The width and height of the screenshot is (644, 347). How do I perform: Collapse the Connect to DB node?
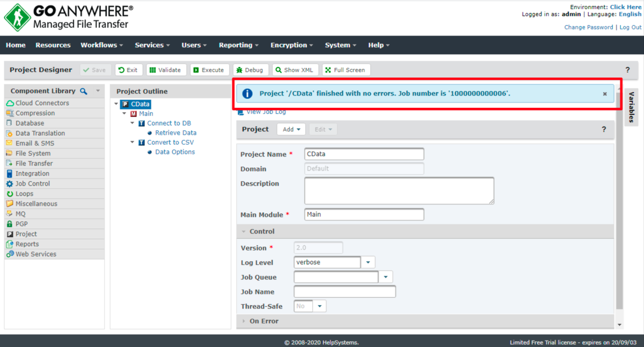133,123
